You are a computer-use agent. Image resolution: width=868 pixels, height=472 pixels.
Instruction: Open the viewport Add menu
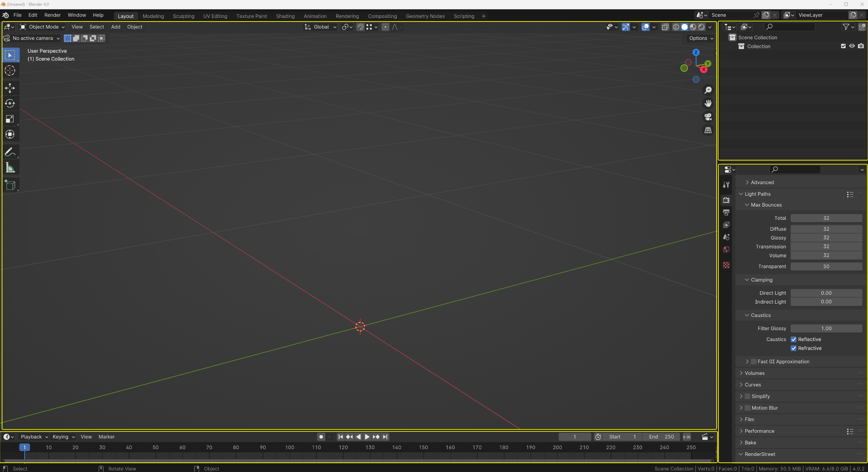click(x=115, y=27)
